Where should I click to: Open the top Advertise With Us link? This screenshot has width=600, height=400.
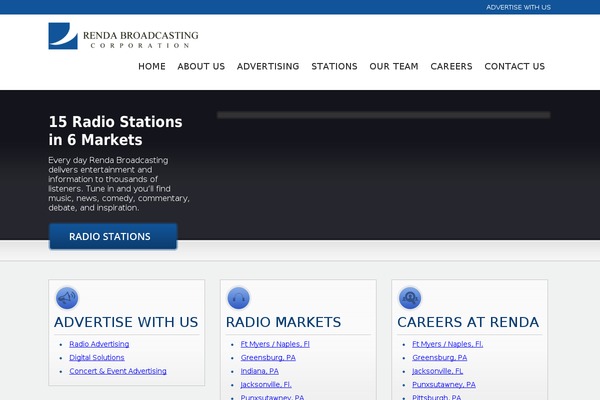tap(518, 7)
